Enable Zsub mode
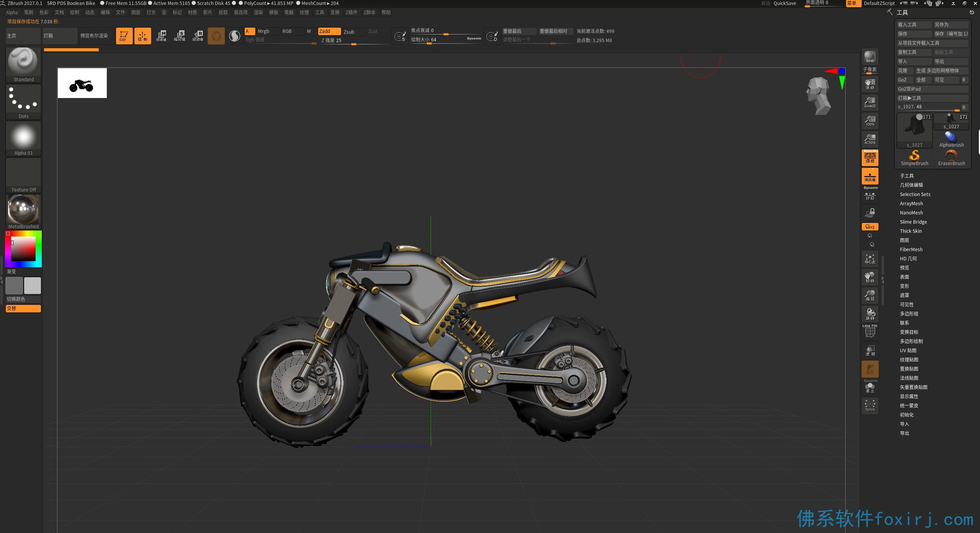The image size is (980, 533). point(353,31)
